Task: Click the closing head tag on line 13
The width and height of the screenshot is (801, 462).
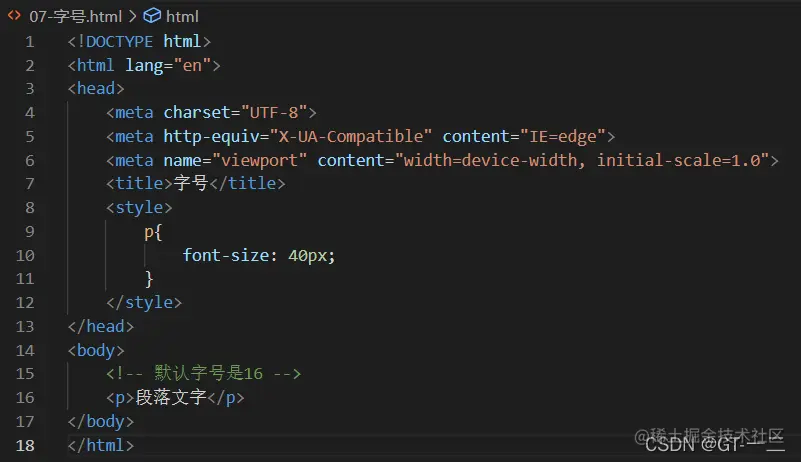Action: (101, 326)
